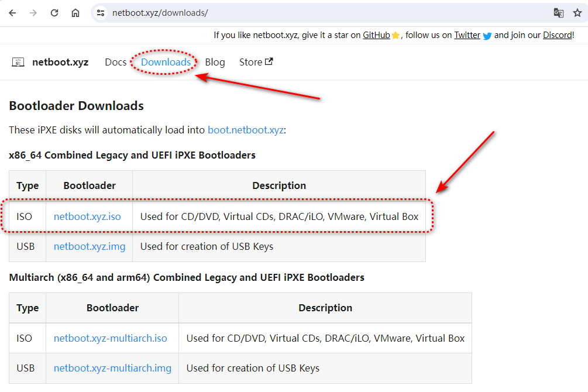588x392 pixels.
Task: Open the boot.netboot.xyz link
Action: (246, 130)
